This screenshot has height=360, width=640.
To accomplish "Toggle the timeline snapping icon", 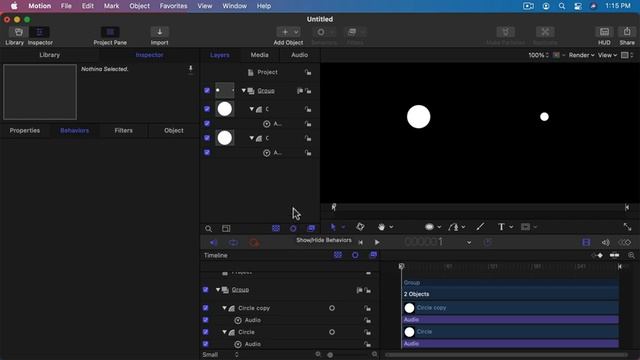I will click(x=614, y=256).
